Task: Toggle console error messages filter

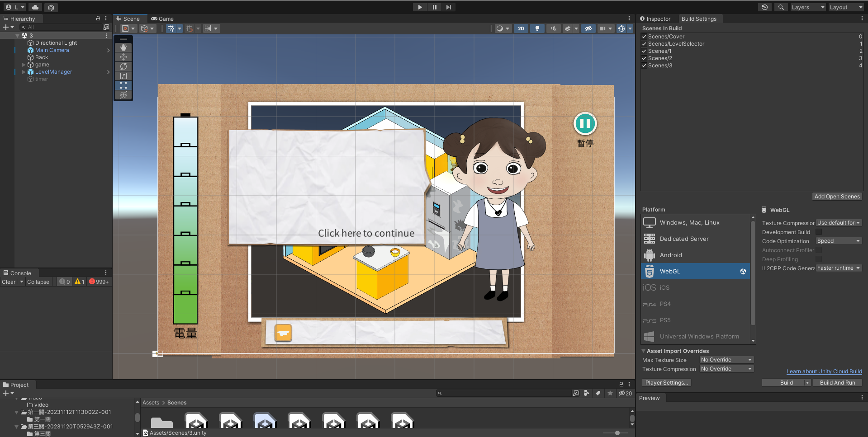Action: pyautogui.click(x=99, y=282)
